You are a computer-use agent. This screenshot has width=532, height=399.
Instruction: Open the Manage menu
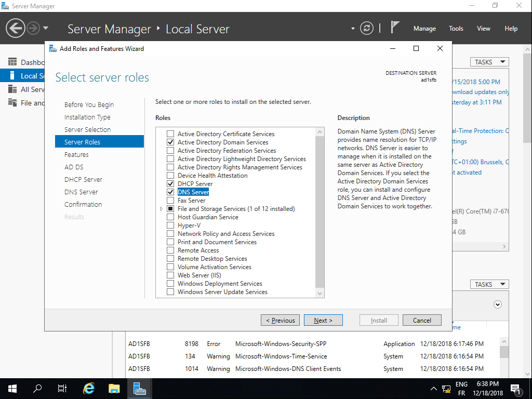click(424, 29)
